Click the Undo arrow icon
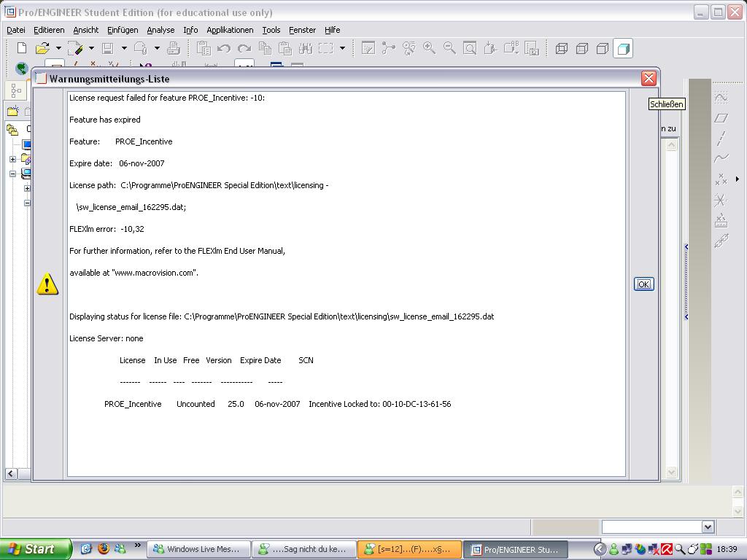Image resolution: width=747 pixels, height=560 pixels. (x=223, y=48)
